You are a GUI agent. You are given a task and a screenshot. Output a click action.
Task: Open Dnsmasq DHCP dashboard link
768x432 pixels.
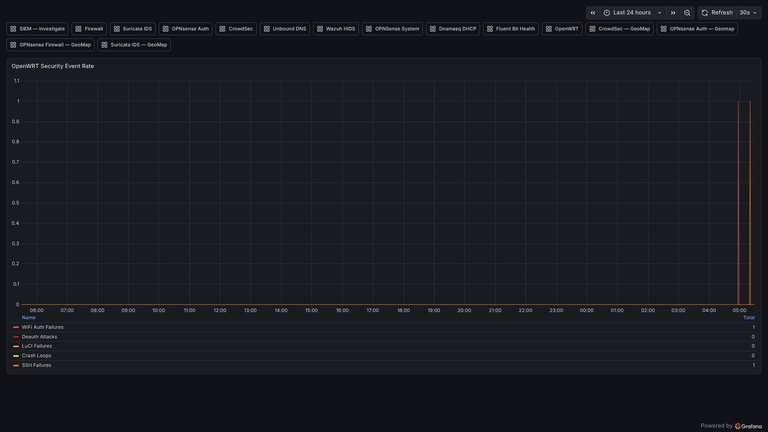(453, 29)
